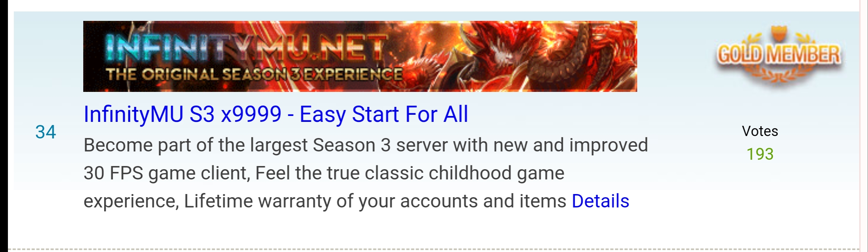
Task: Click the 'GOLD MEMBER' lettering
Action: (779, 54)
